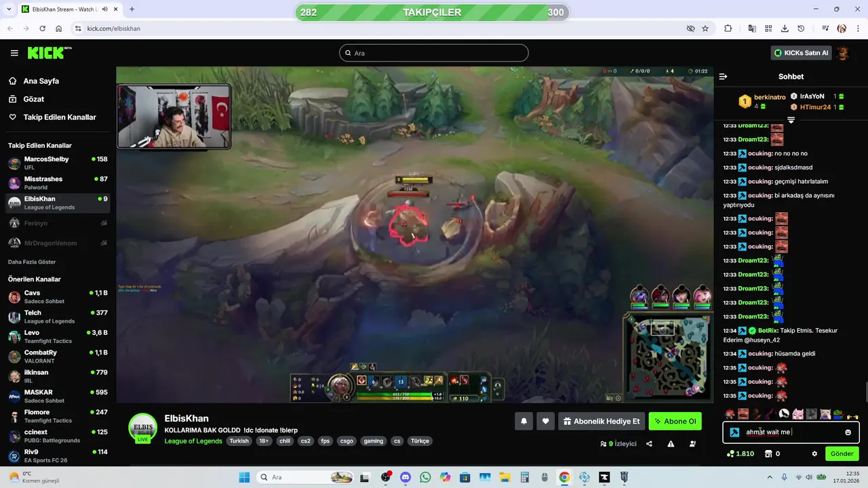Open recommended channel Flomore
This screenshot has width=868, height=488.
coord(58,415)
